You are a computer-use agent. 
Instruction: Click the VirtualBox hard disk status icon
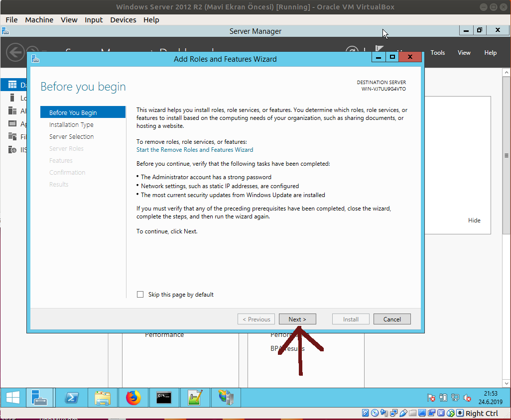[x=366, y=413]
